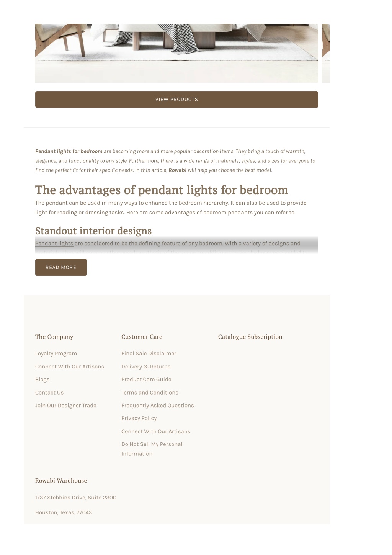Click the View Products button
This screenshot has height=555, width=392.
(x=176, y=99)
